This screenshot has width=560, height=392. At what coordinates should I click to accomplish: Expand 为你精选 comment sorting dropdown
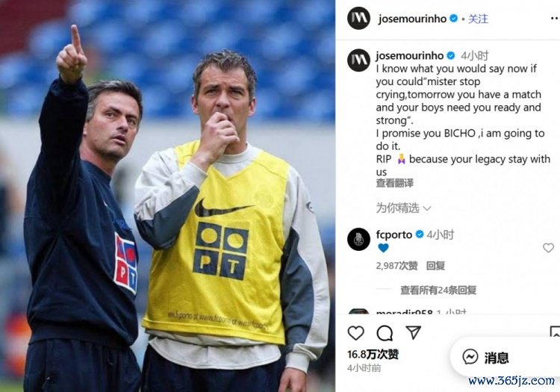tap(403, 208)
